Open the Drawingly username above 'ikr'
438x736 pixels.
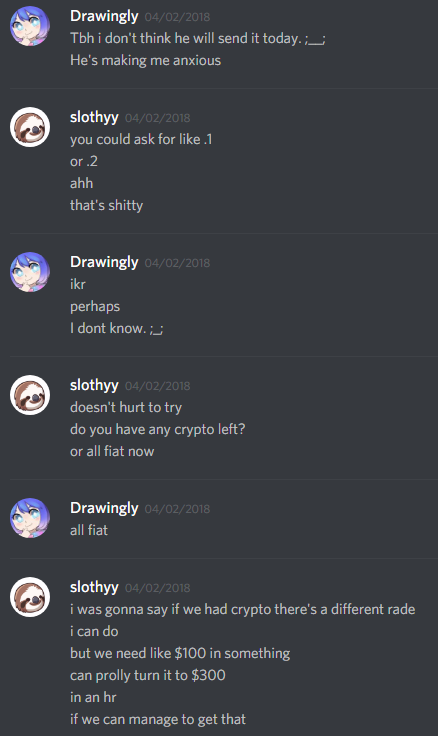104,262
